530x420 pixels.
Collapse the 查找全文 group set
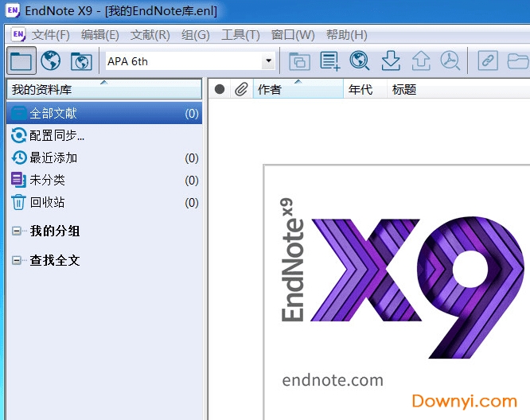16,261
